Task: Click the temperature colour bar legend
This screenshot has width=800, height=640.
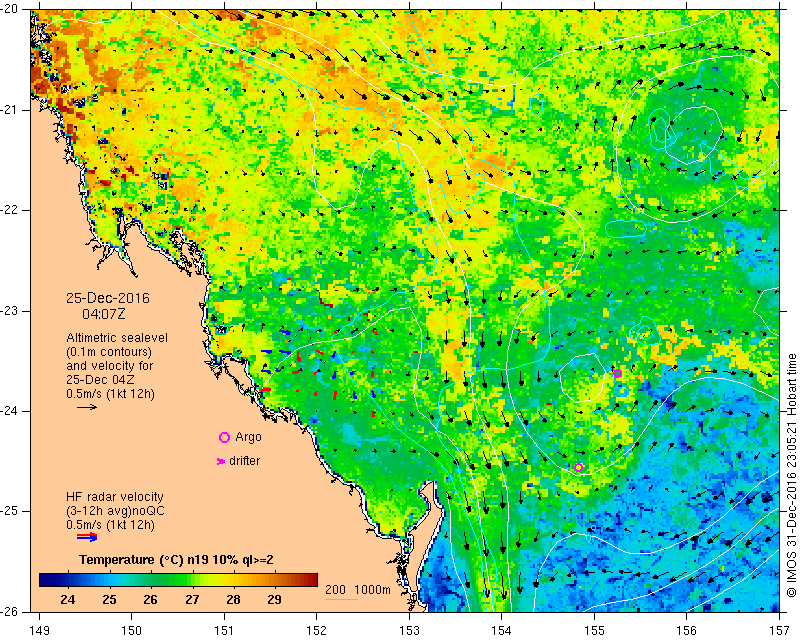Action: coord(179,580)
